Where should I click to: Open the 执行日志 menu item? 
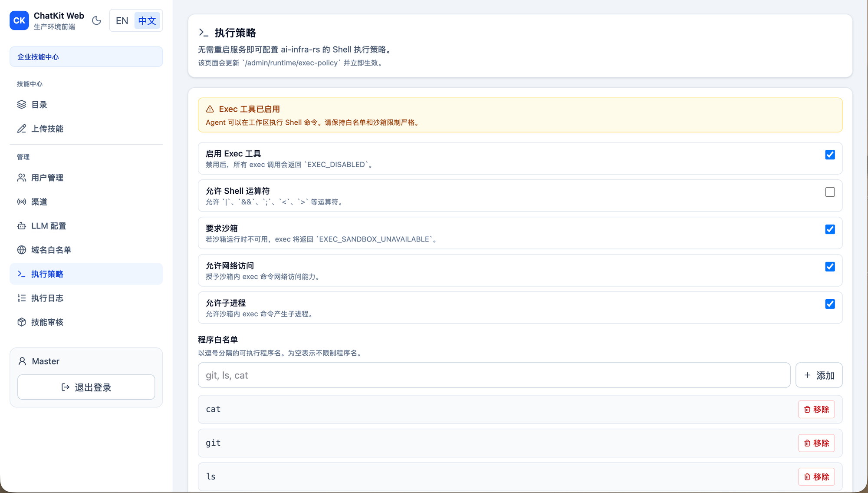47,298
